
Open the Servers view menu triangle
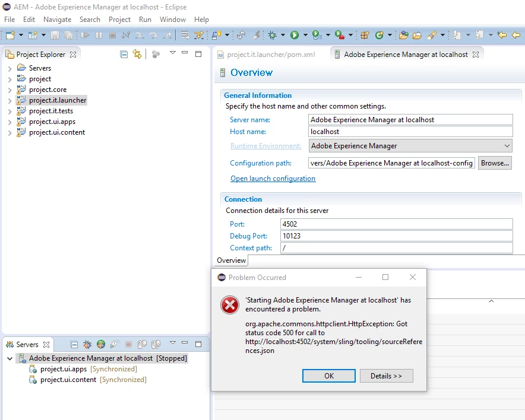pyautogui.click(x=173, y=342)
